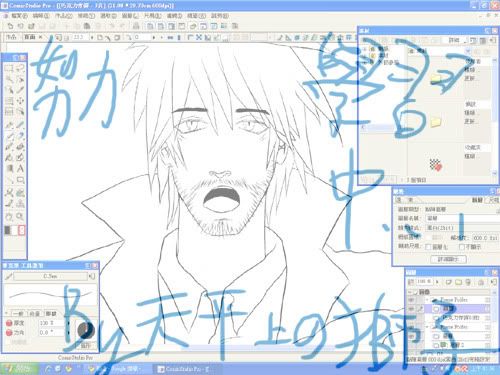Tick the second checkbox in layer properties

point(462,247)
